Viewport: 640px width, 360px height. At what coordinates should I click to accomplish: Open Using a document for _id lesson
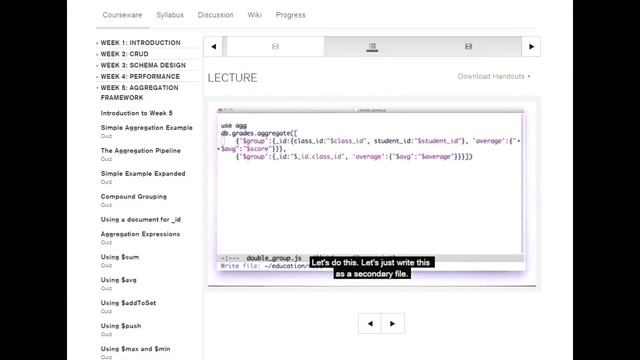click(x=140, y=220)
